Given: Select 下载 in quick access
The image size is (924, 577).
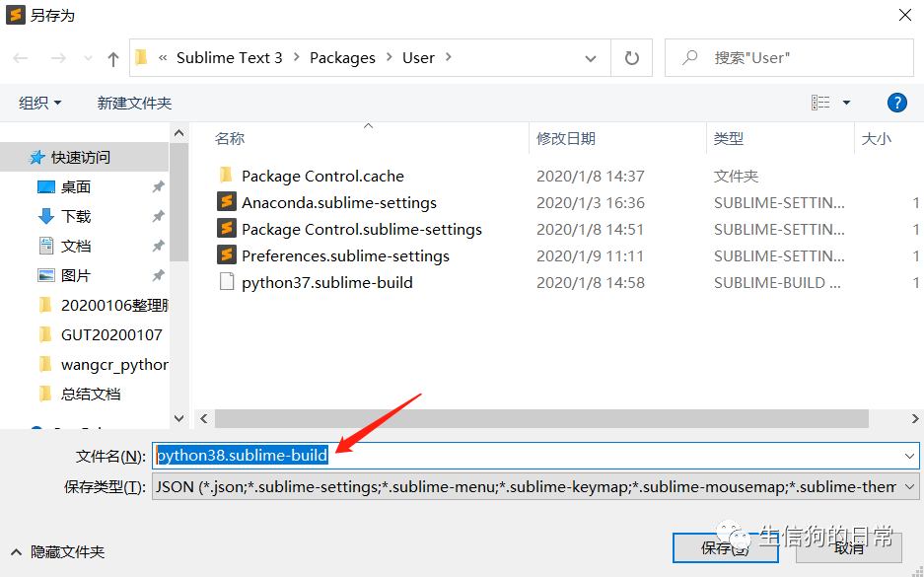Looking at the screenshot, I should tap(76, 216).
